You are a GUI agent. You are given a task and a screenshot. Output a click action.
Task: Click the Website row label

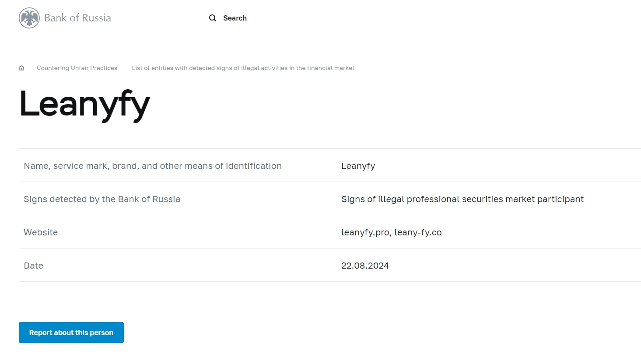tap(41, 232)
